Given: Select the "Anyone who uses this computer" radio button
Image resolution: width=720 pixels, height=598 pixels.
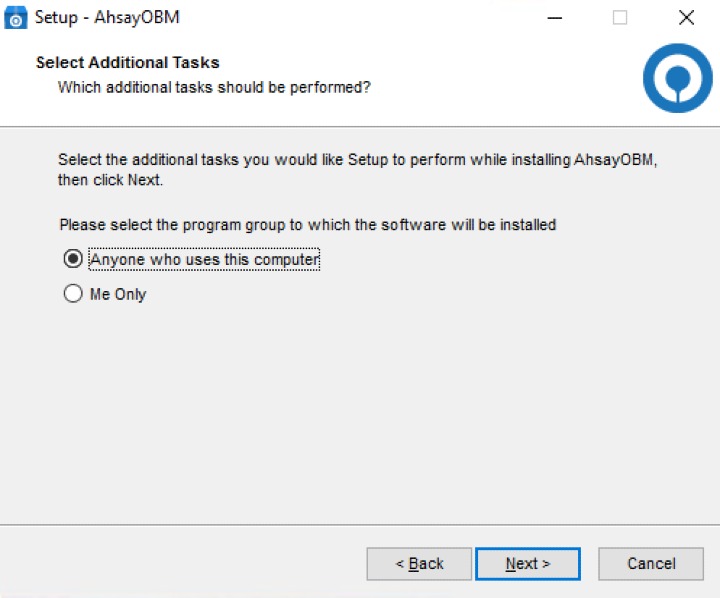Looking at the screenshot, I should click(73, 259).
